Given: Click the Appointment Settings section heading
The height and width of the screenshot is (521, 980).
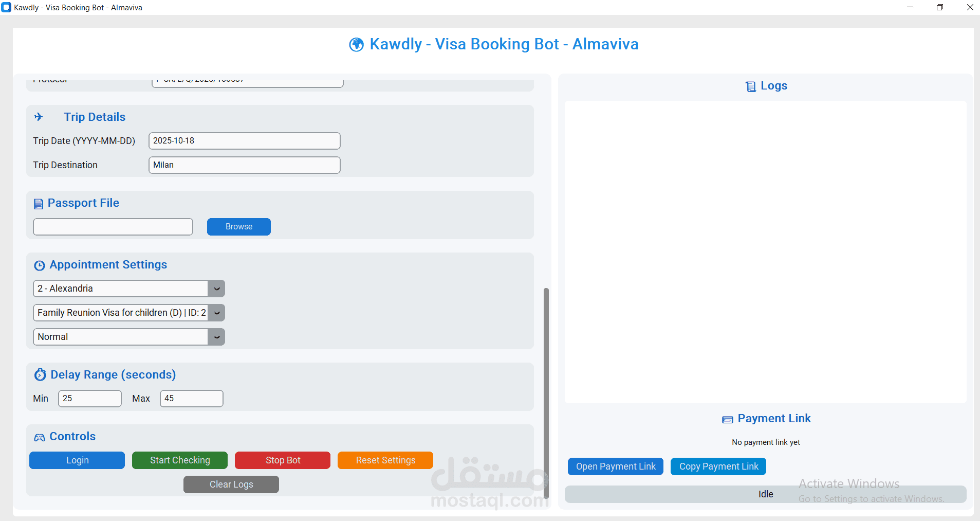Looking at the screenshot, I should [108, 265].
